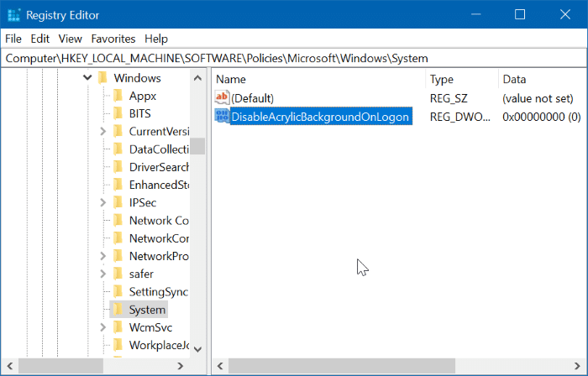Click the SettingSync folder icon

tap(118, 291)
